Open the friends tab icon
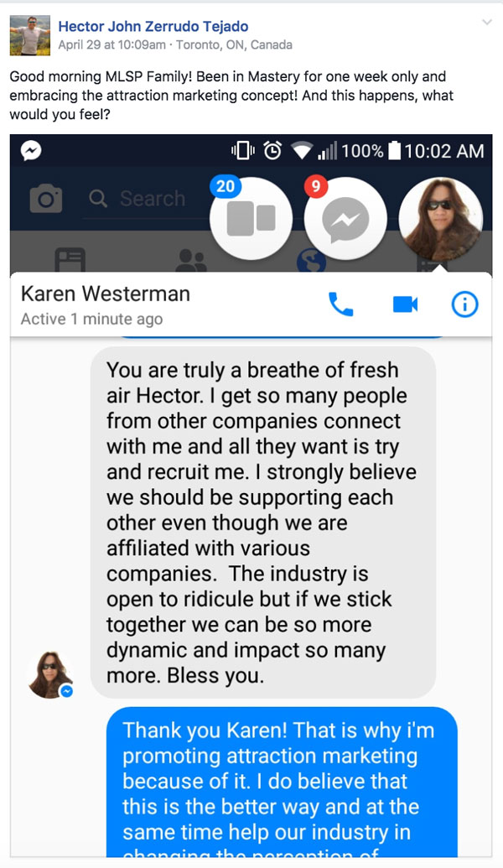The height and width of the screenshot is (868, 503). click(x=191, y=260)
